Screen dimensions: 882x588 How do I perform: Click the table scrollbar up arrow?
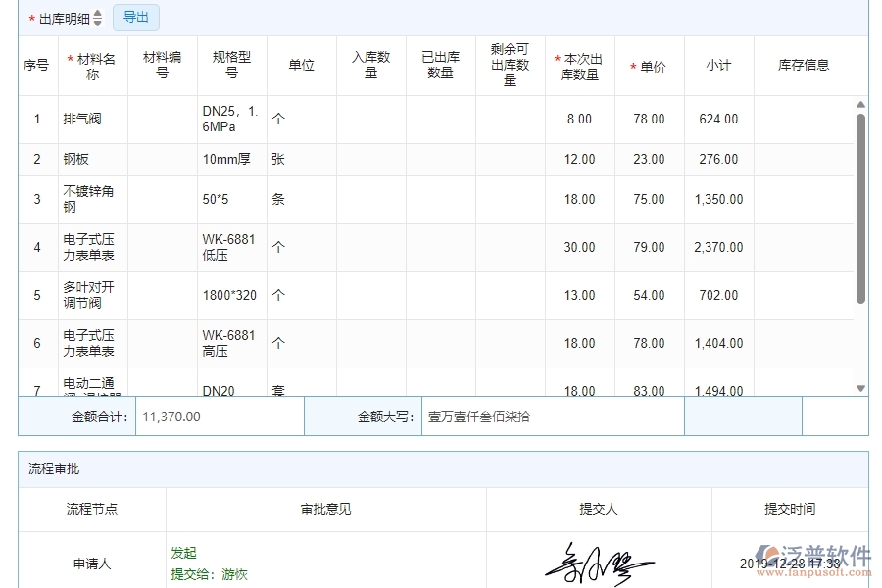click(x=858, y=102)
